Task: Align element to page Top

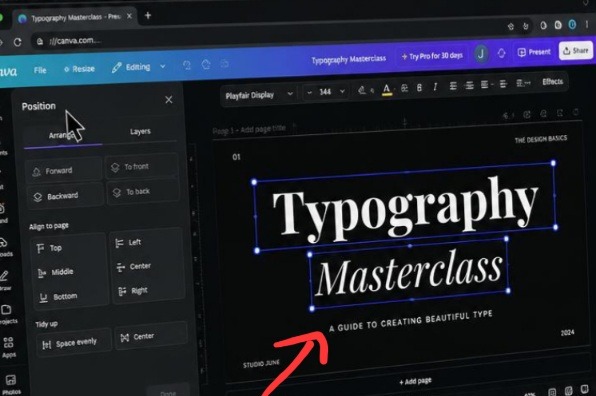Action: pyautogui.click(x=49, y=248)
